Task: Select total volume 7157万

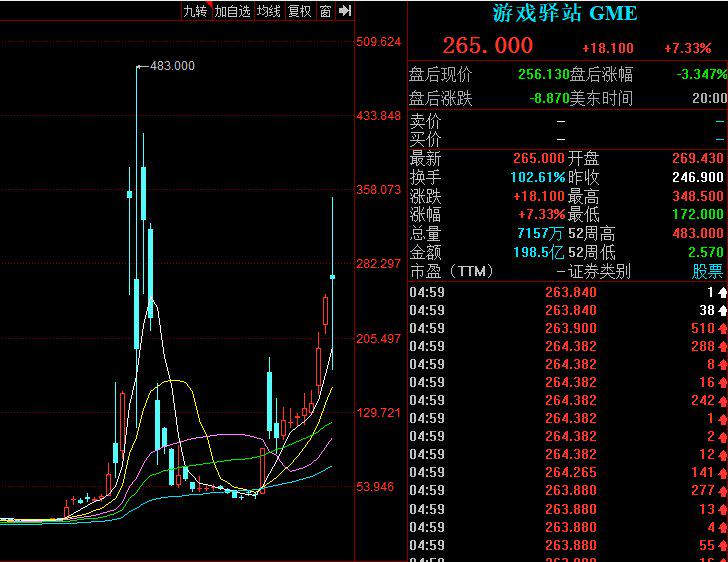Action: click(x=540, y=233)
